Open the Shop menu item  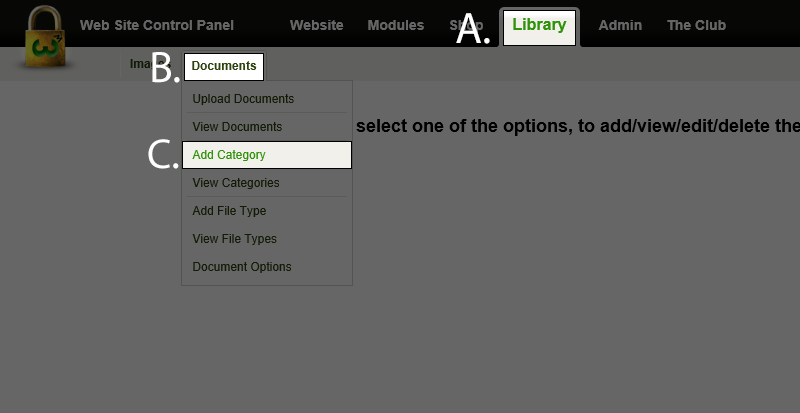point(466,25)
